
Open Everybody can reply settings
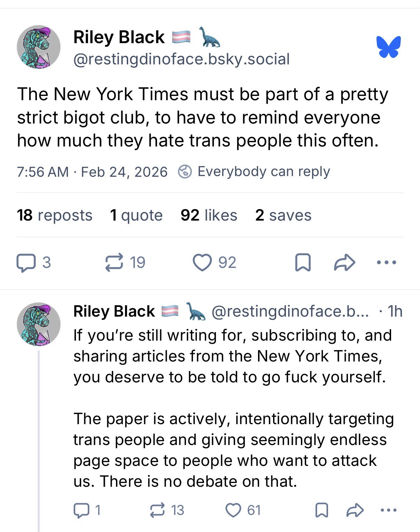pyautogui.click(x=254, y=172)
